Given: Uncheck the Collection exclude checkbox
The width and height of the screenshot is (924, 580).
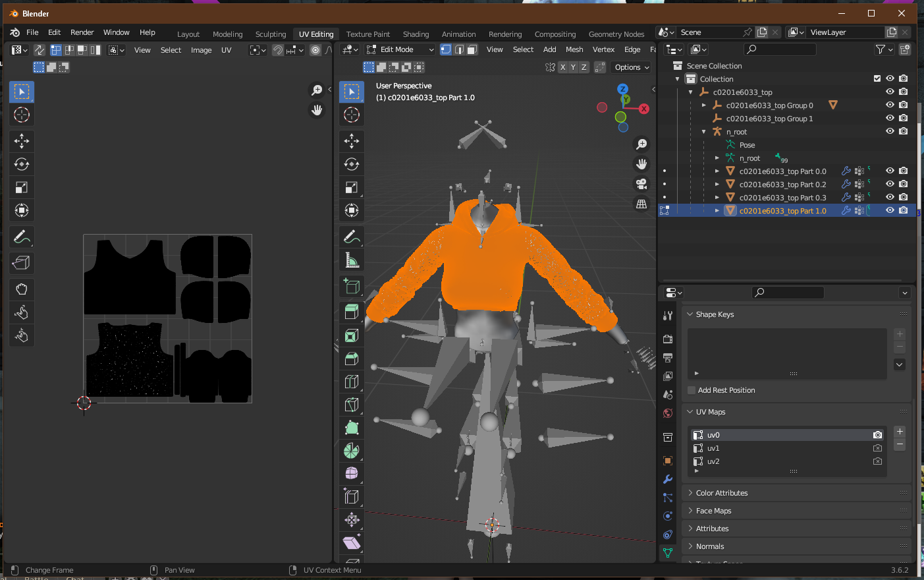Looking at the screenshot, I should pos(877,78).
